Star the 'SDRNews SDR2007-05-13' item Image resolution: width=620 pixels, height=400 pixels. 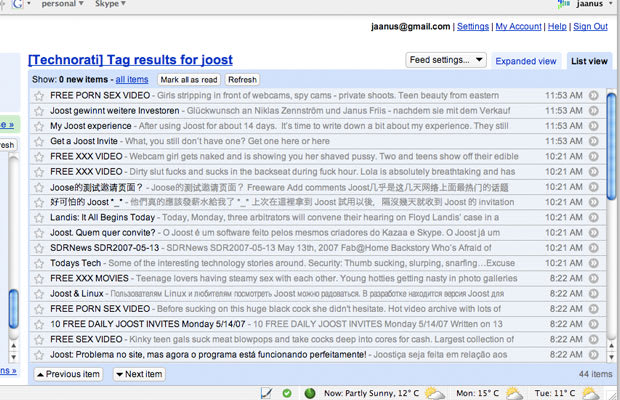(x=39, y=248)
